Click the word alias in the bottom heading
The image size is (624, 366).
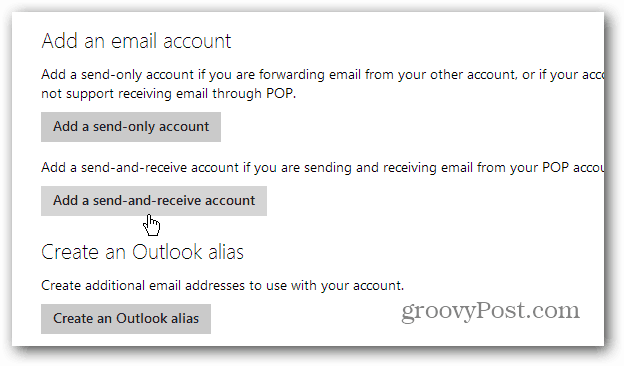[227, 252]
